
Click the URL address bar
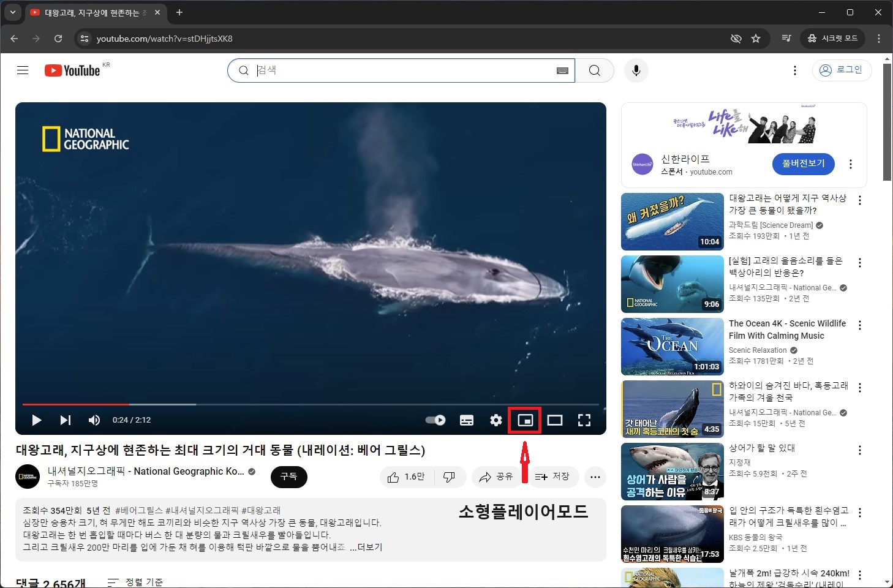(404, 39)
